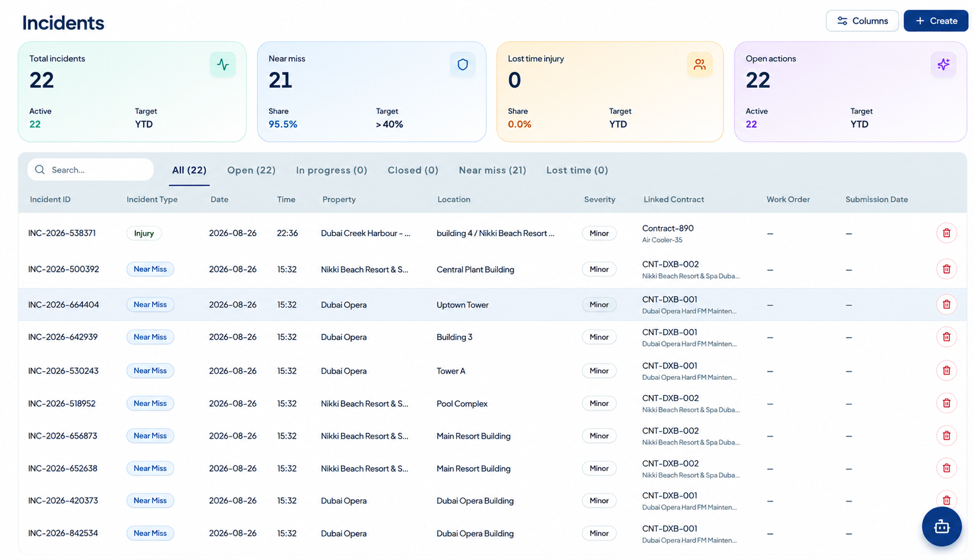Click the shield icon on Near miss card
The width and height of the screenshot is (974, 560).
click(x=462, y=65)
